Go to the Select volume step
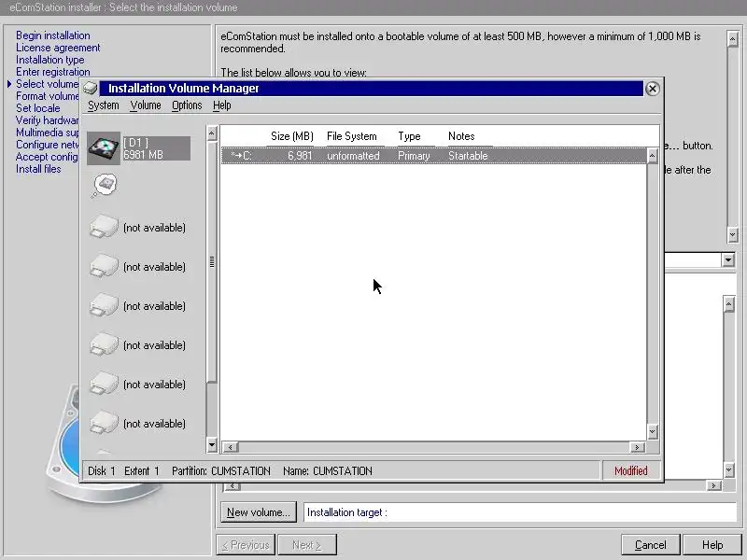The image size is (747, 560). (x=48, y=84)
